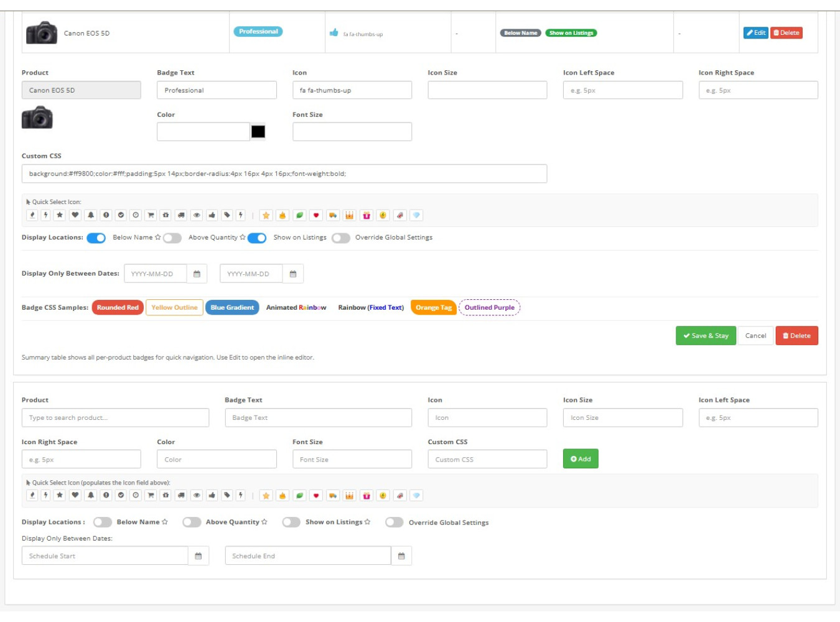Select the price tag quick icon in the Canon editor
The image size is (840, 622).
[227, 215]
